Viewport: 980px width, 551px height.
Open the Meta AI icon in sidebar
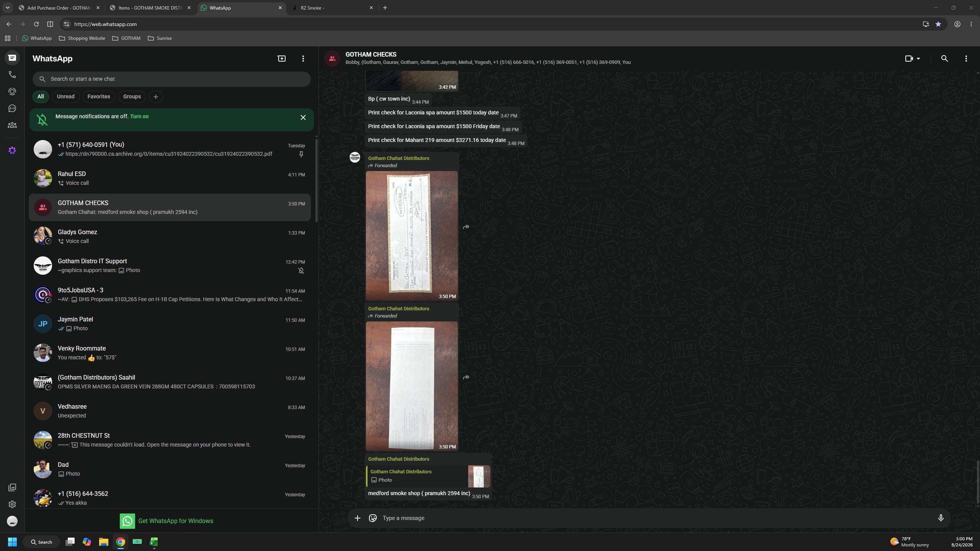(x=12, y=150)
